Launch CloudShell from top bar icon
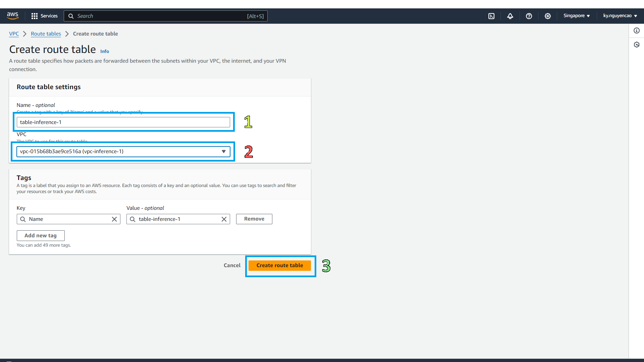 coord(491,16)
